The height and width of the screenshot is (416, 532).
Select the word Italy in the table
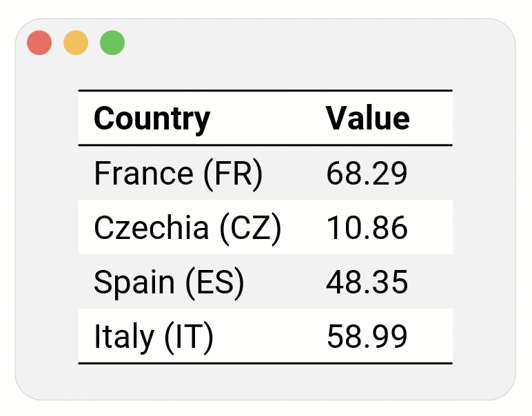pyautogui.click(x=123, y=337)
